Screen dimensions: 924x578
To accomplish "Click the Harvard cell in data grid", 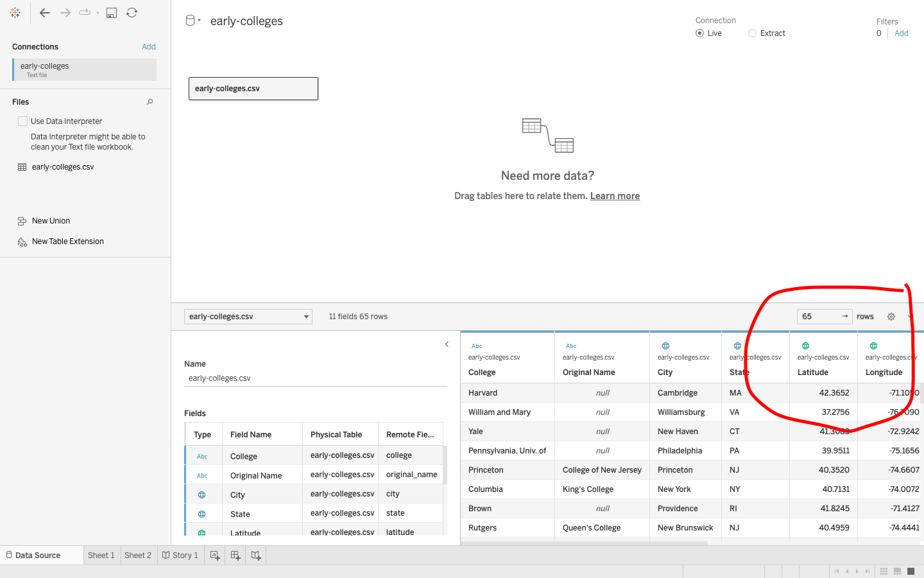I will pos(508,393).
